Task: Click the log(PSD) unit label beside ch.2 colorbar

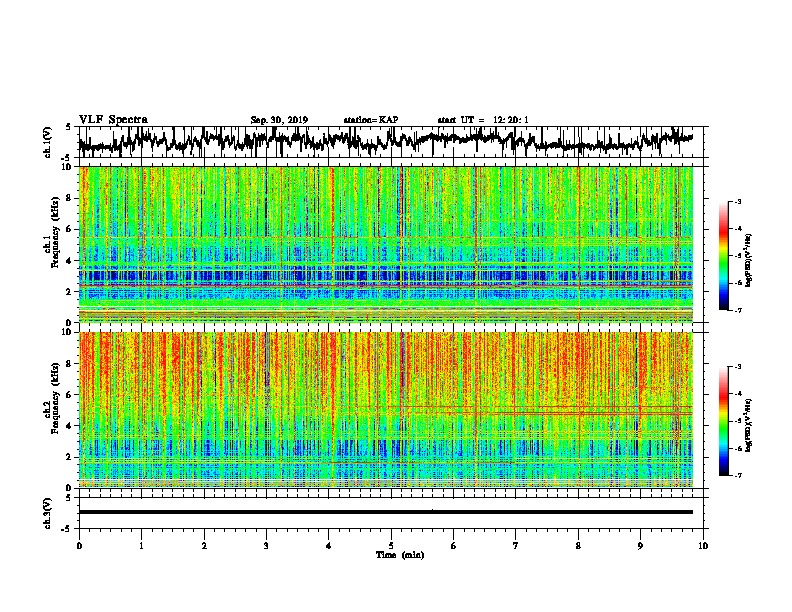Action: pos(748,426)
